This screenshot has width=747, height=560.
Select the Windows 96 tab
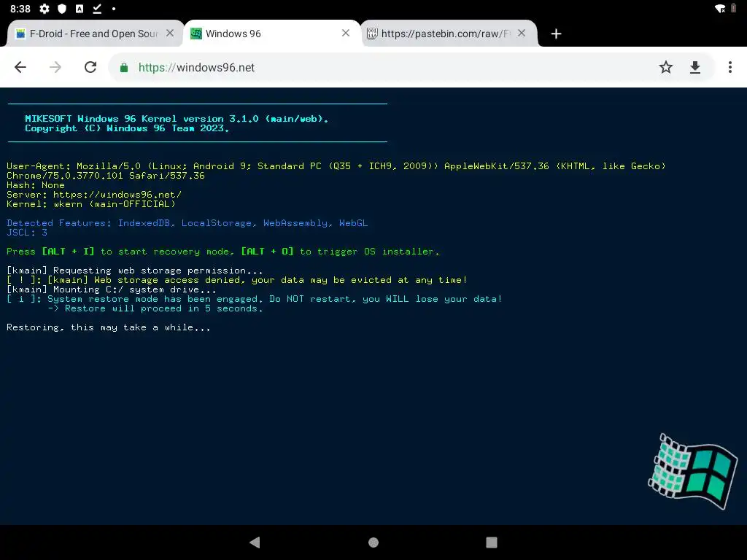271,34
